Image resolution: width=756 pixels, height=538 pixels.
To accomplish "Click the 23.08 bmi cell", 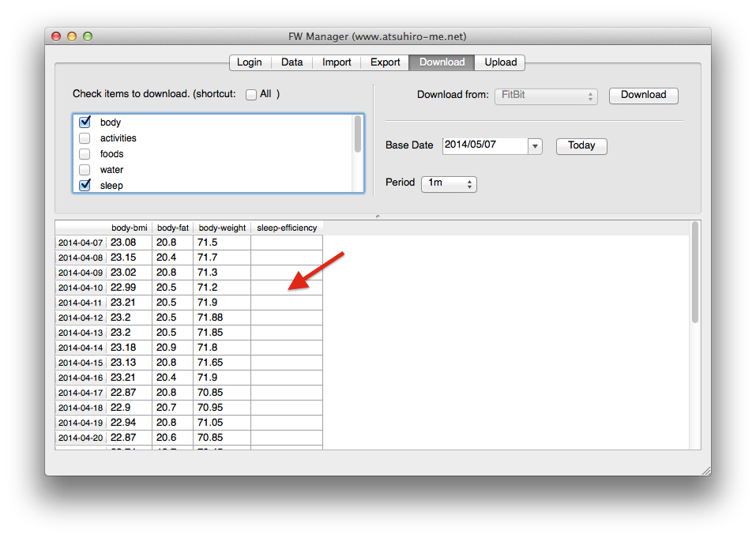I will (130, 243).
